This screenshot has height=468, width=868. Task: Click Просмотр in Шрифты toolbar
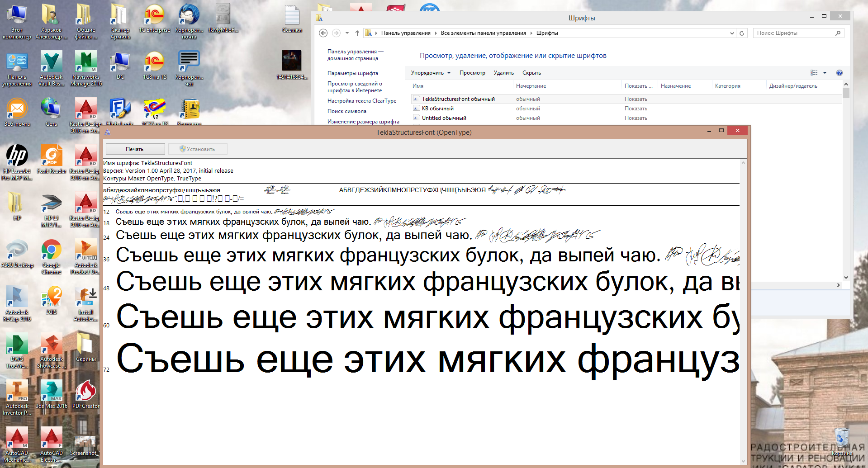[x=472, y=73]
